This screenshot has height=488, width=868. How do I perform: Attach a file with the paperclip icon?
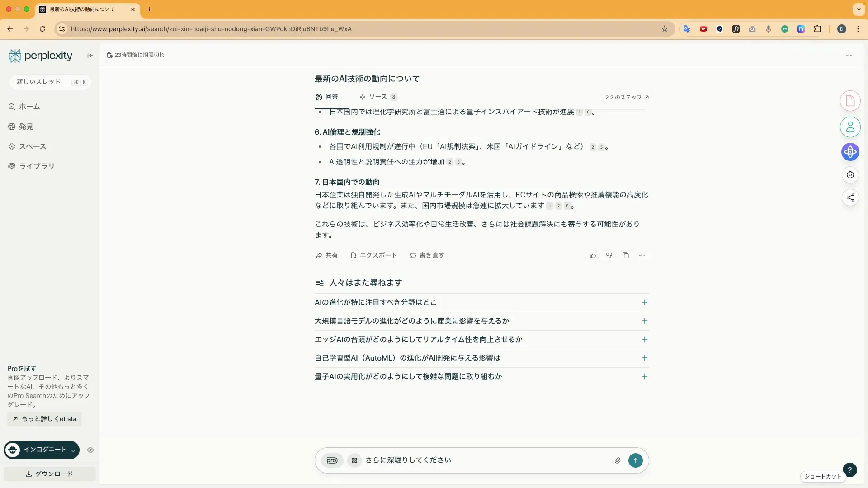618,460
